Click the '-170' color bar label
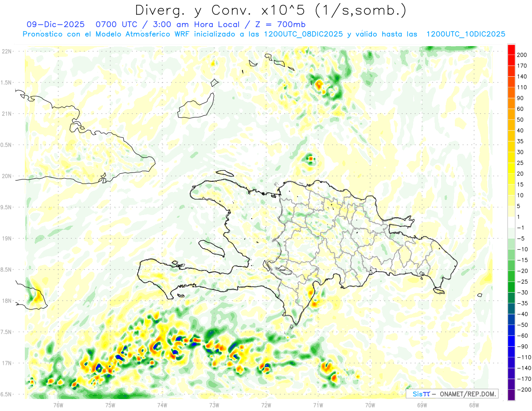Image resolution: width=532 pixels, height=411 pixels. point(523,379)
